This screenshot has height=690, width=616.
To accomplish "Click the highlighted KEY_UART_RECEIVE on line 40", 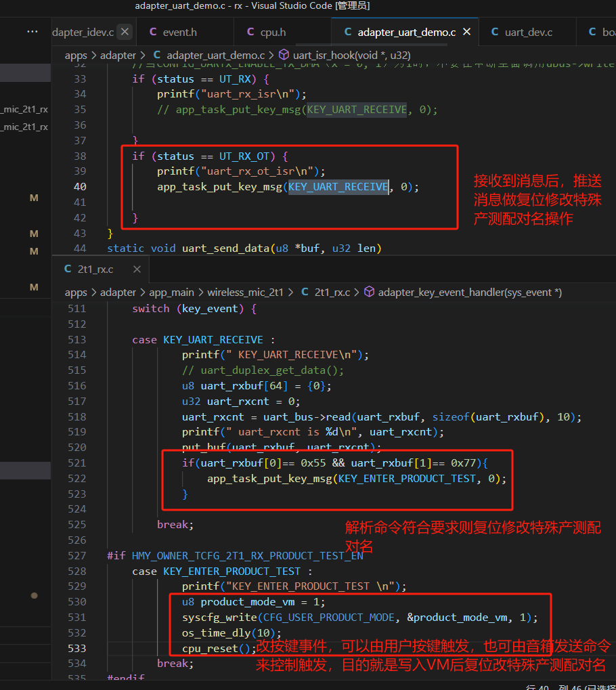I will pos(338,187).
